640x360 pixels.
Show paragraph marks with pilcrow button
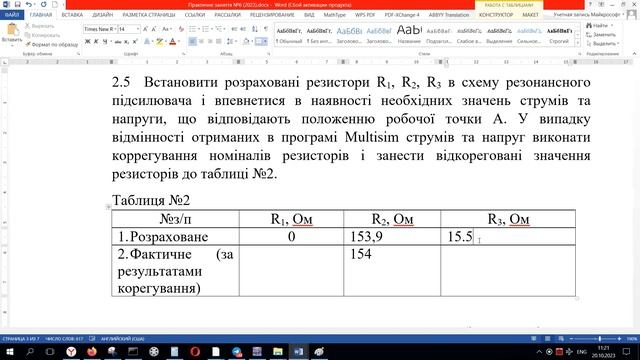(x=266, y=29)
